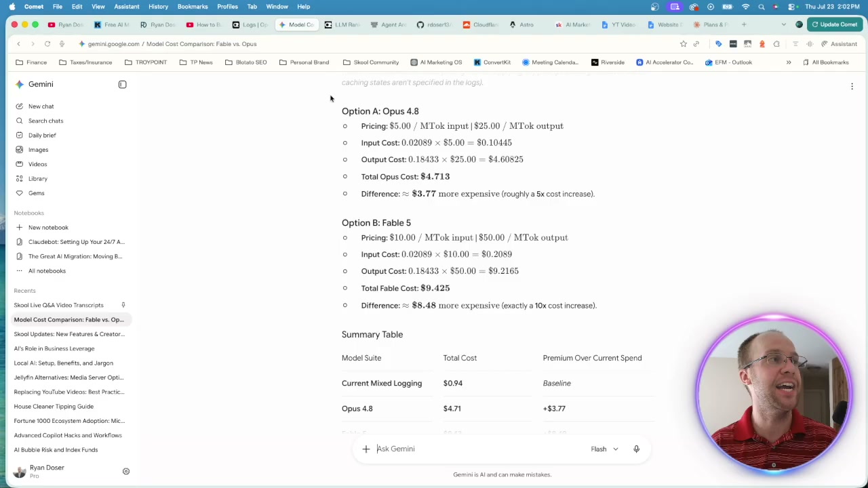This screenshot has height=488, width=868.
Task: Open the Gems section
Action: (36, 193)
